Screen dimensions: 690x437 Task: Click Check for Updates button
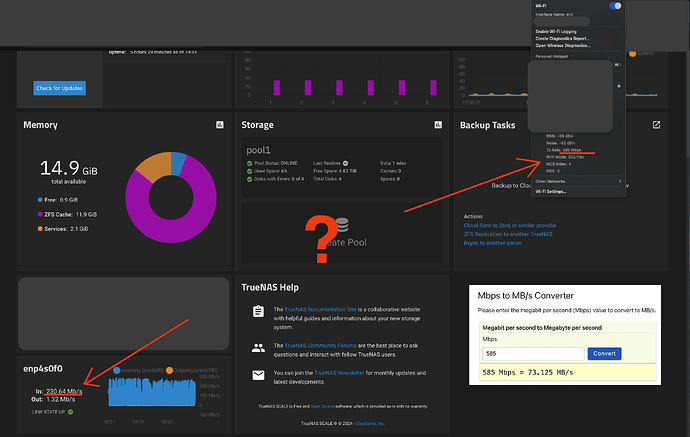(59, 88)
